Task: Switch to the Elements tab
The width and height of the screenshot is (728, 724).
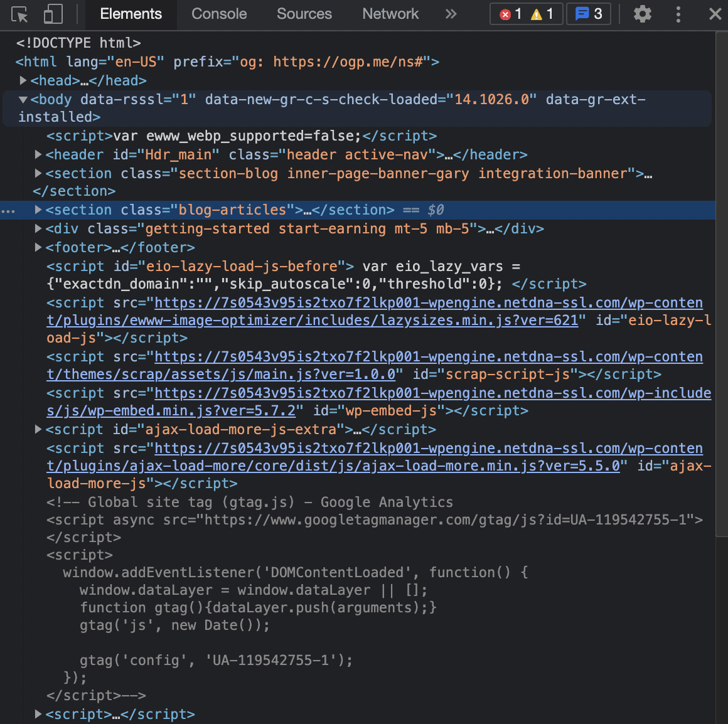Action: [x=131, y=14]
